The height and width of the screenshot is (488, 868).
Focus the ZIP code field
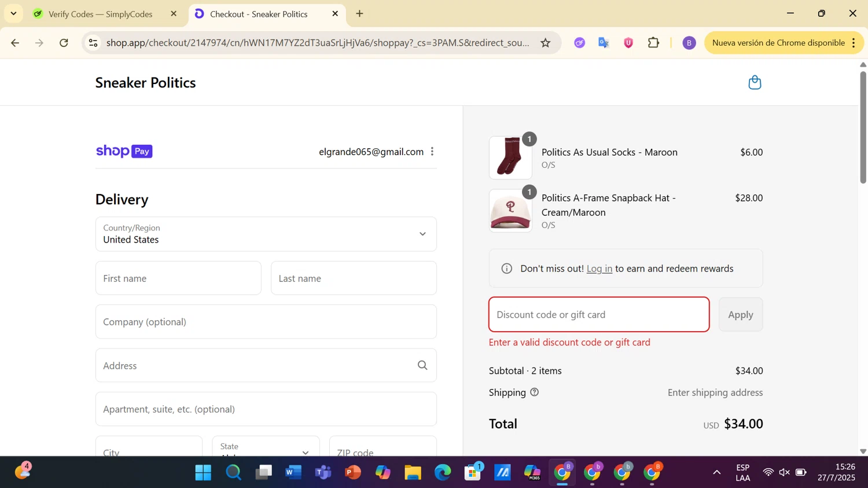click(x=383, y=446)
